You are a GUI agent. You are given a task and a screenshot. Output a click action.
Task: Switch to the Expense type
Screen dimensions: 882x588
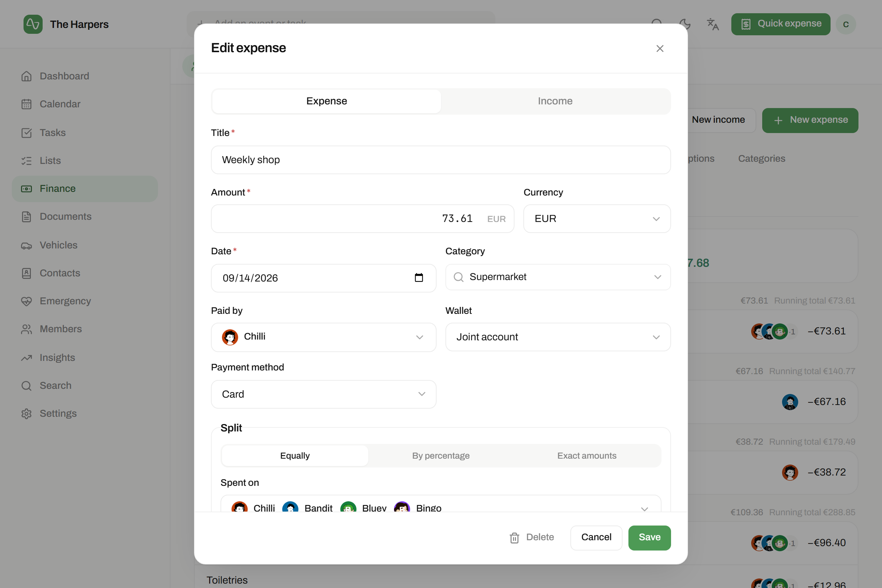(327, 101)
